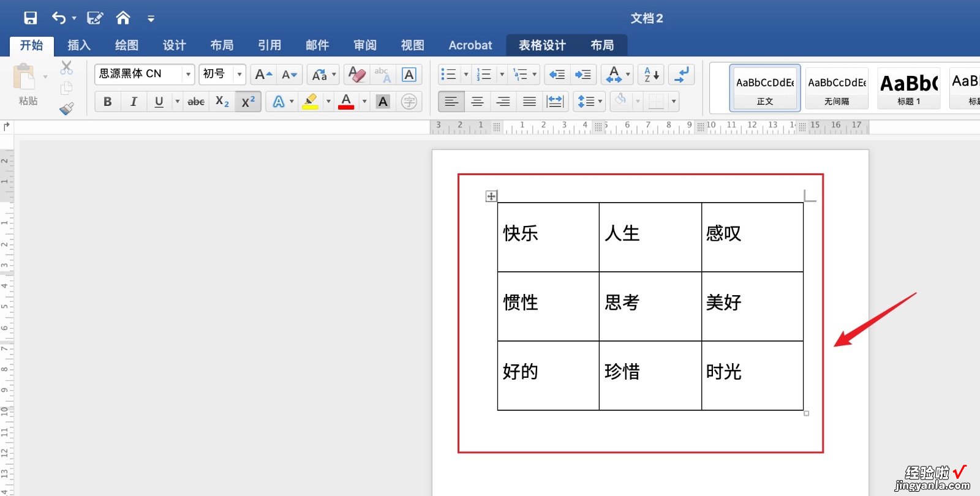Increase font size with the A▲ icon
This screenshot has height=496, width=980.
[x=263, y=75]
